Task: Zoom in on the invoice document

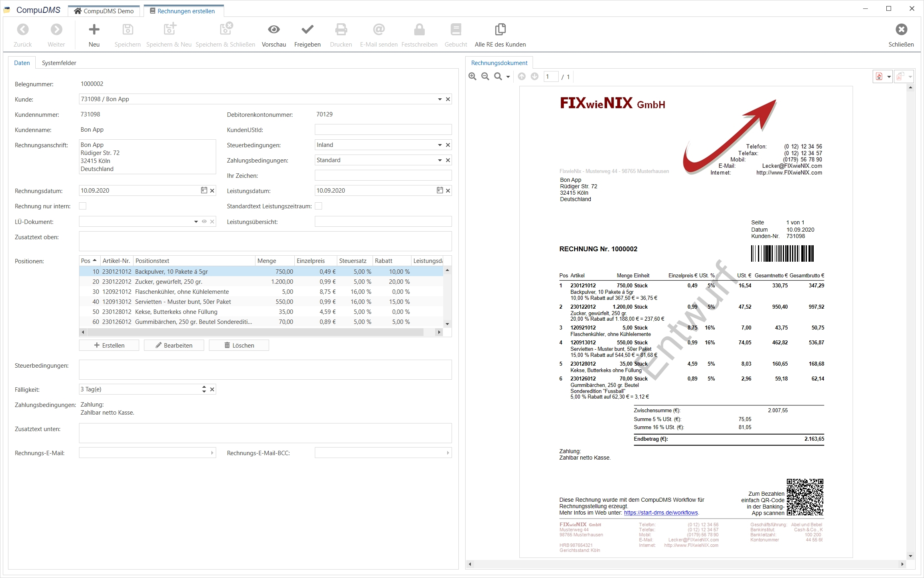Action: tap(472, 77)
